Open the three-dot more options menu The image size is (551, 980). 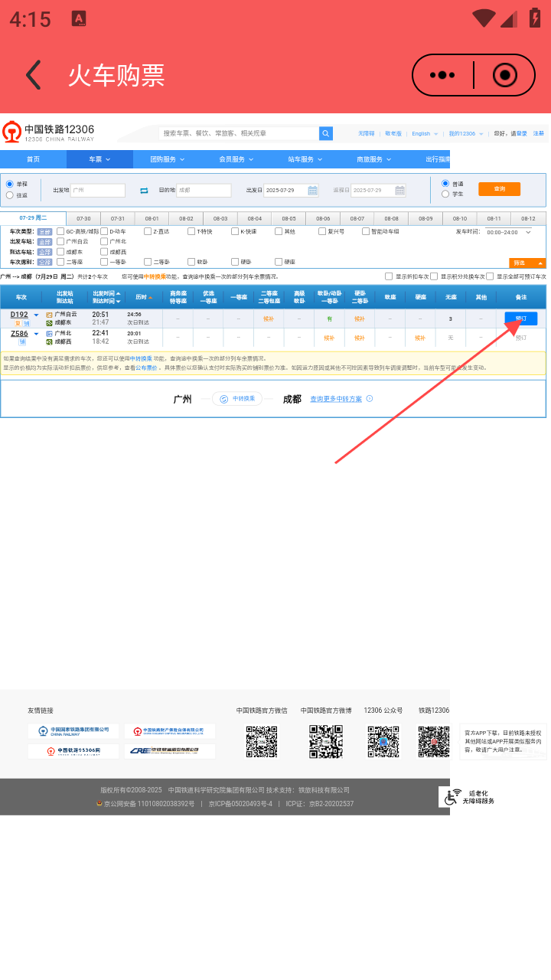pyautogui.click(x=442, y=75)
